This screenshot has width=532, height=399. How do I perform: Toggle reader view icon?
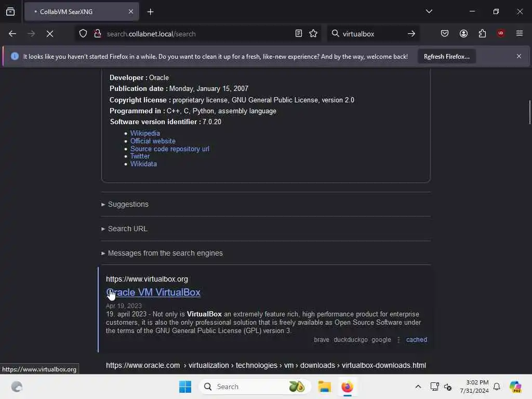coord(299,33)
